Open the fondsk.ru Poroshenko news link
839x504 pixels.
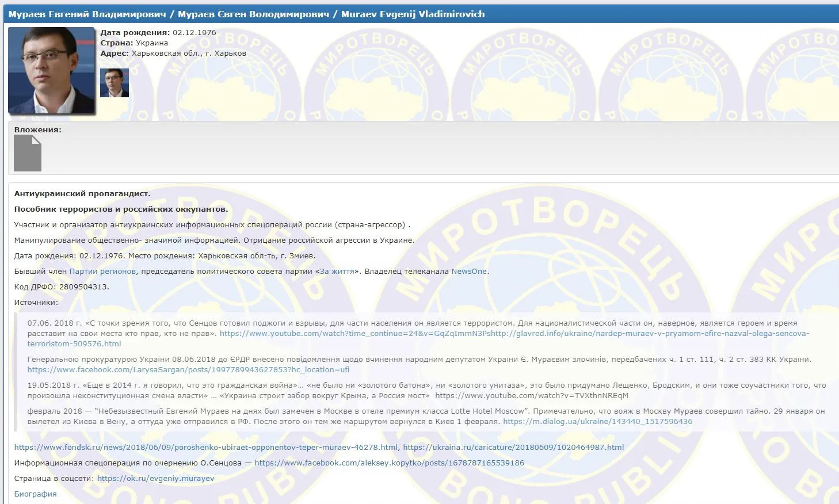click(204, 446)
